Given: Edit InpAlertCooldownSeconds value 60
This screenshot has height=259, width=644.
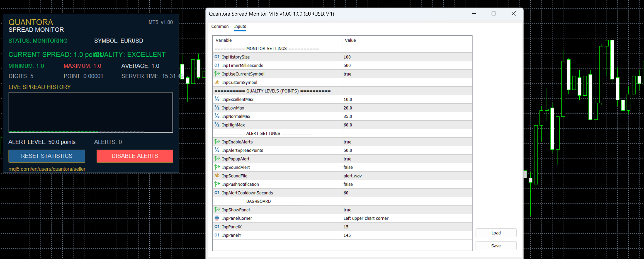Looking at the screenshot, I should 407,193.
